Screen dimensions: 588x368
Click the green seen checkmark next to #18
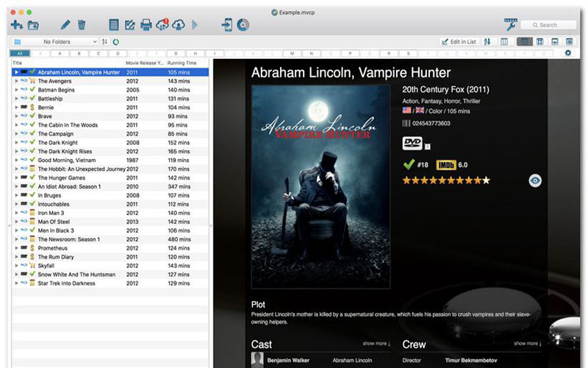point(409,164)
